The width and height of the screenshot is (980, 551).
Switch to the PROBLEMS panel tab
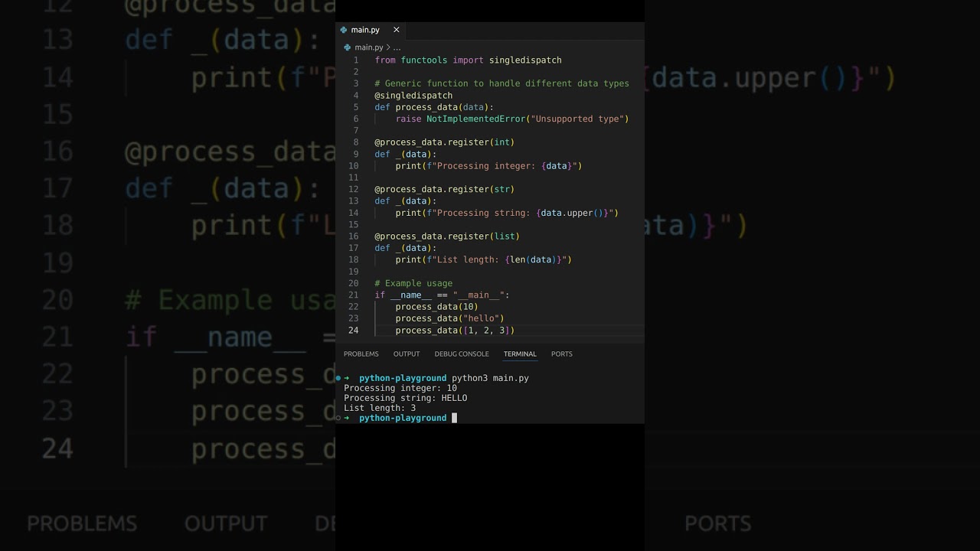pyautogui.click(x=361, y=354)
